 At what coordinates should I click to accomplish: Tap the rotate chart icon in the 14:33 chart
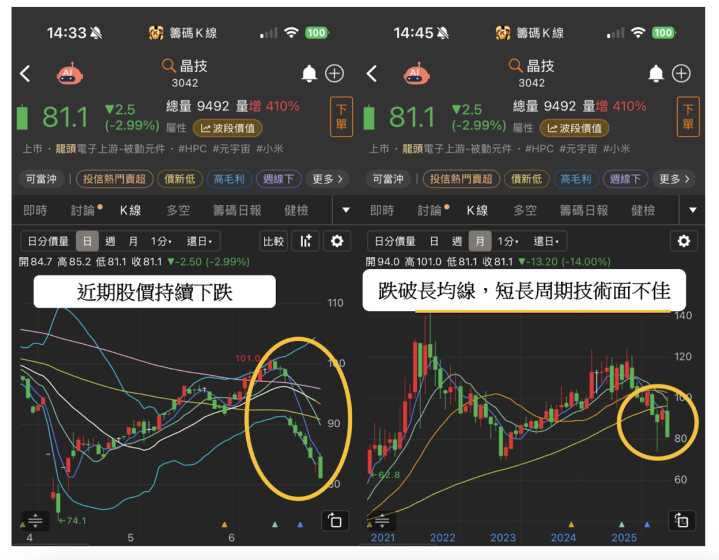click(334, 520)
